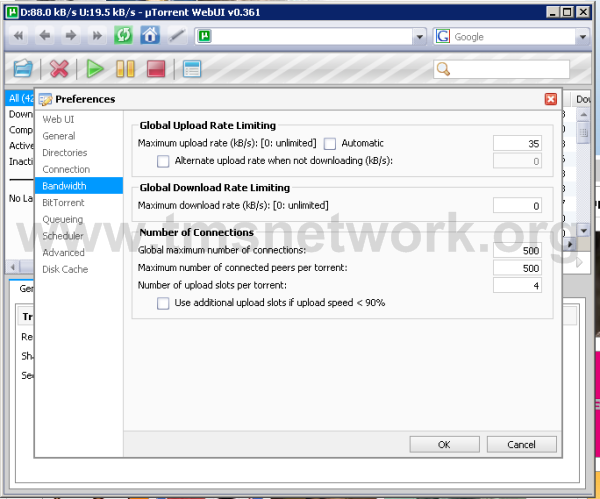Open the Add Torrent folder icon

click(x=23, y=69)
